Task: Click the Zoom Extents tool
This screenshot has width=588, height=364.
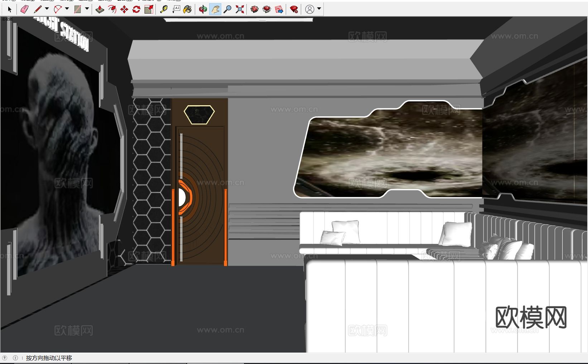Action: 240,9
